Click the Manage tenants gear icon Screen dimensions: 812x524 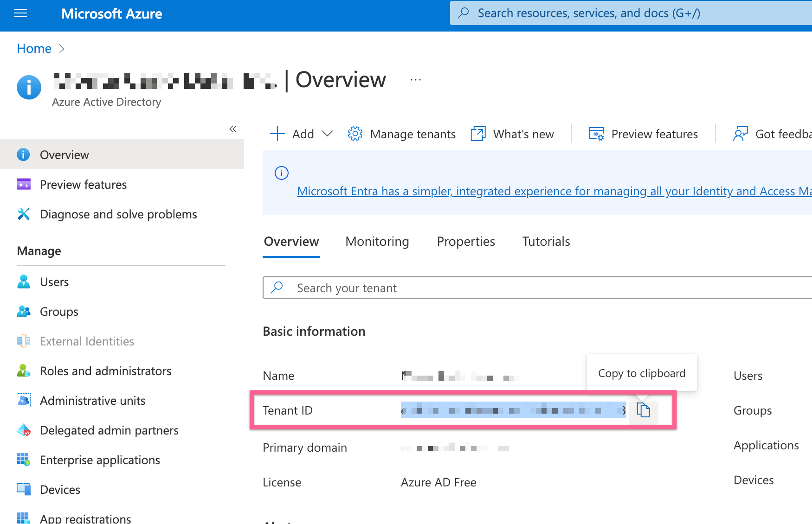click(355, 134)
